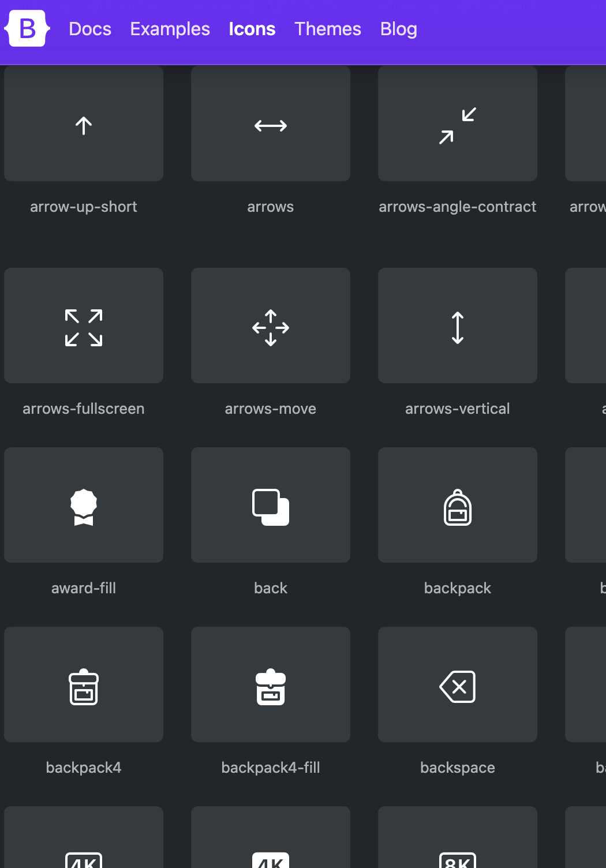Open the arrows horizontal icon

(271, 124)
